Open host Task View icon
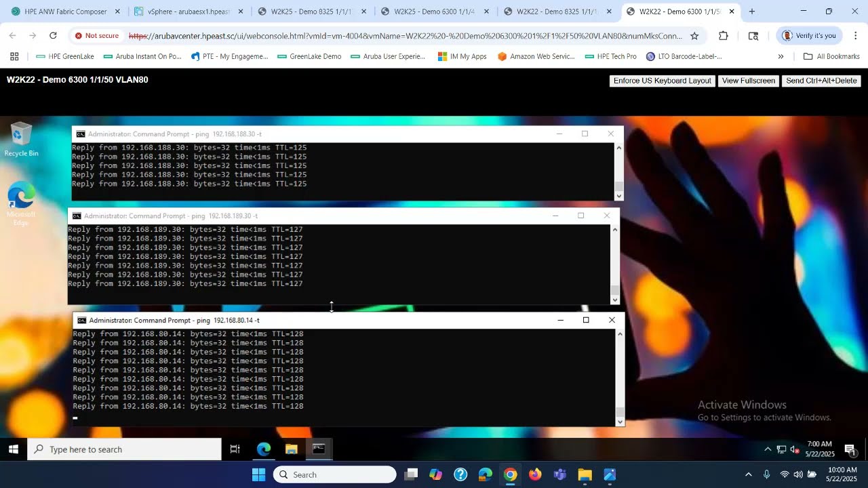 point(411,474)
